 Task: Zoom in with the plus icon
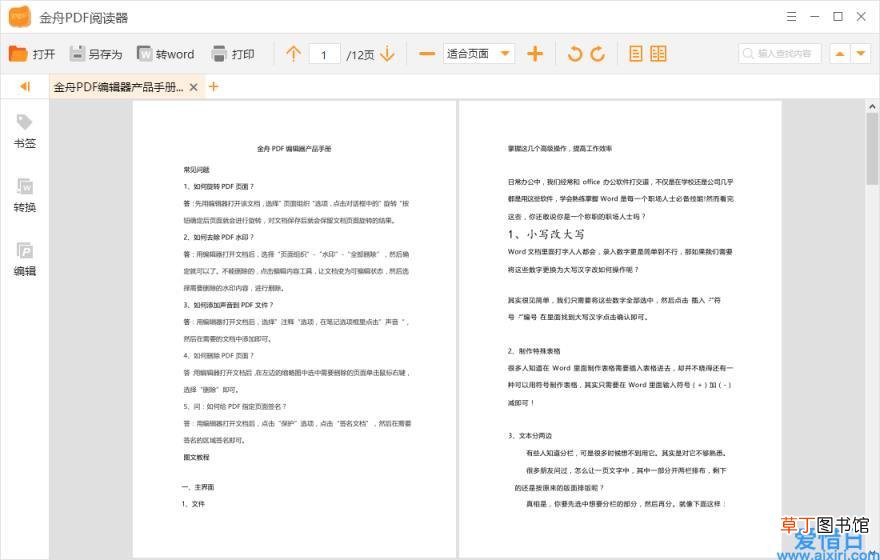pyautogui.click(x=535, y=54)
